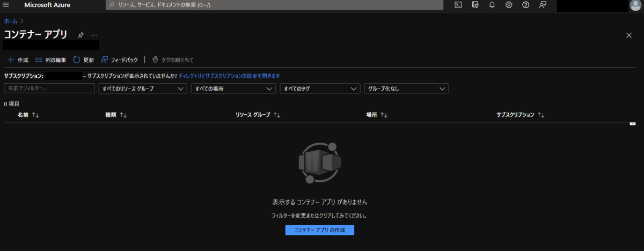Screen dimensions: 644x251
Task: Close the コンテナー アプリ blade
Action: click(629, 35)
